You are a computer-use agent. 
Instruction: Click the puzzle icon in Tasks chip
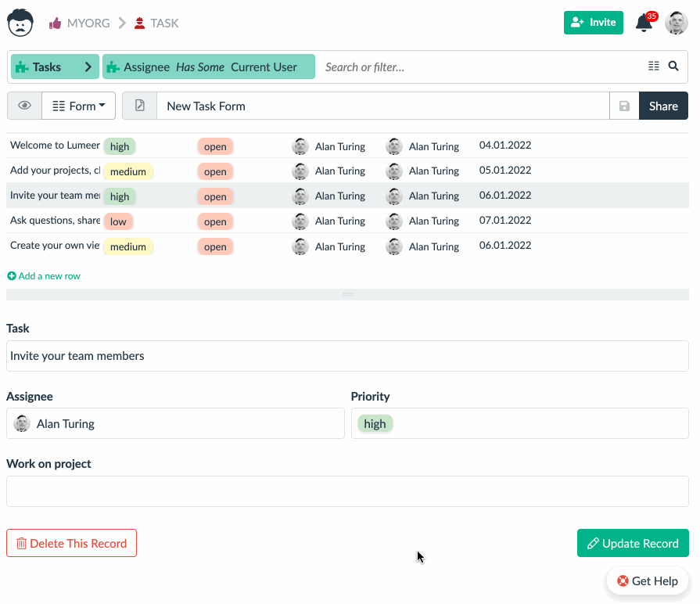[22, 67]
